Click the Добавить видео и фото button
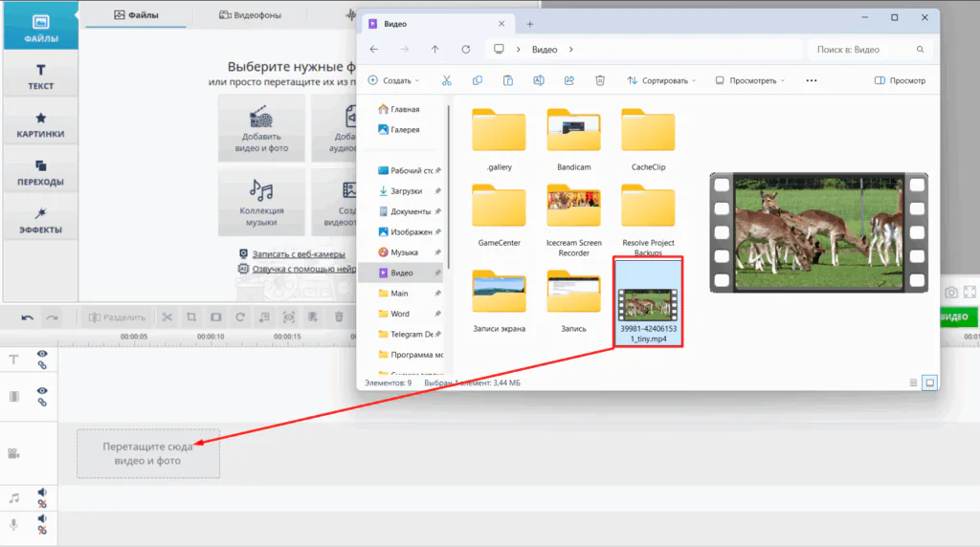The width and height of the screenshot is (980, 547). 261,127
